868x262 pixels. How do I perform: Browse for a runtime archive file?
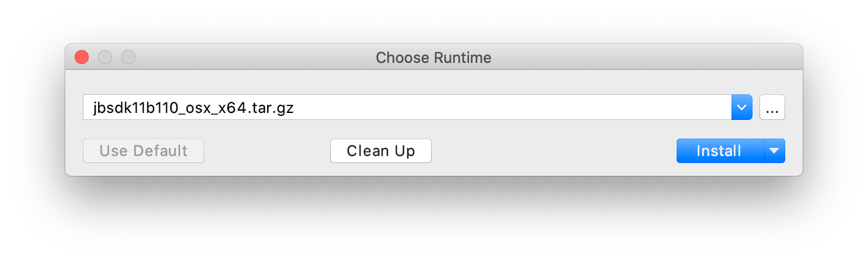(772, 107)
